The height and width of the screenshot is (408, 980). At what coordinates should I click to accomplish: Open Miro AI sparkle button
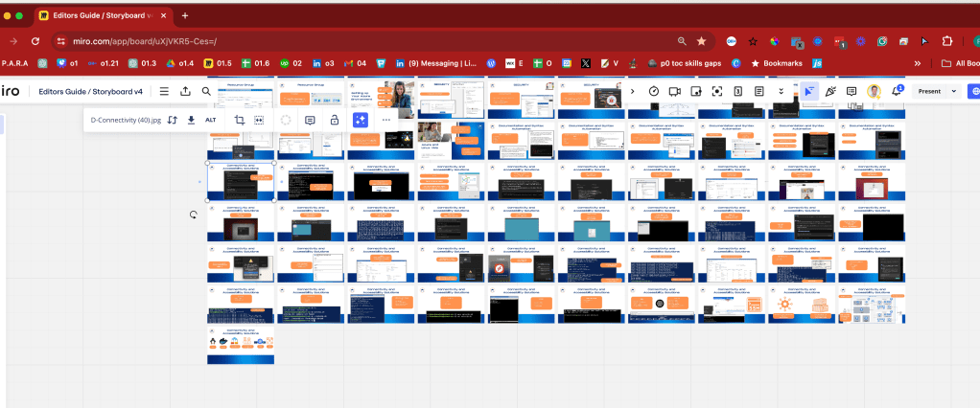click(x=360, y=120)
